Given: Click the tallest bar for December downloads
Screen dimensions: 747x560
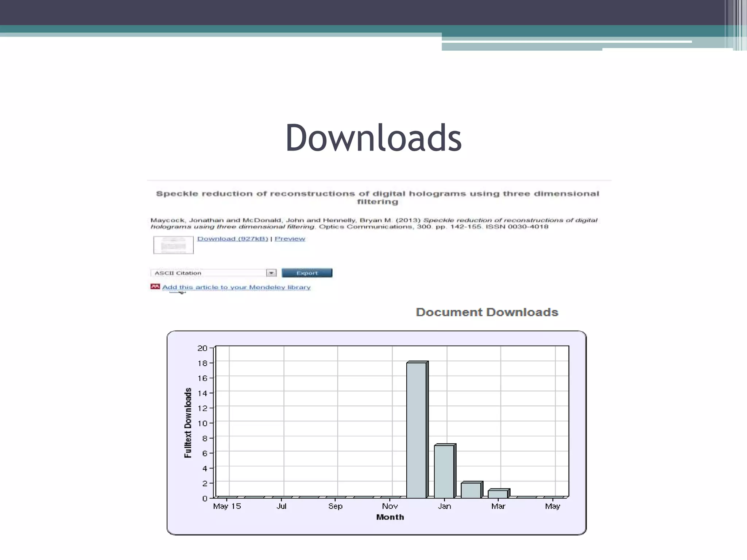Looking at the screenshot, I should (417, 430).
